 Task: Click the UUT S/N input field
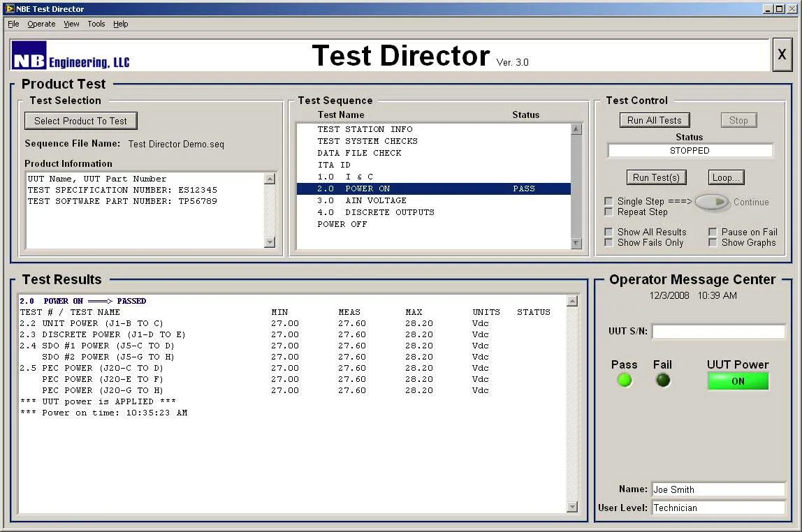pyautogui.click(x=718, y=332)
